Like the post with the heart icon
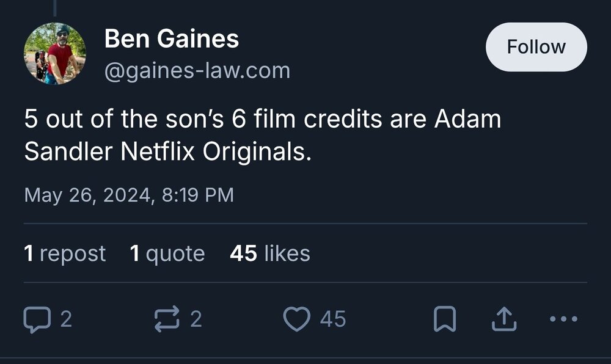This screenshot has height=364, width=611. coord(297,319)
